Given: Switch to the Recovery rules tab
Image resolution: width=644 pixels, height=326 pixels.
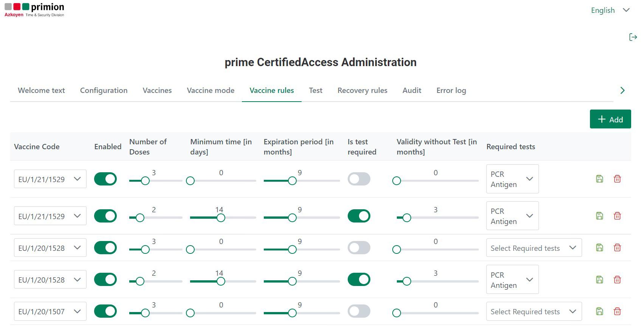Looking at the screenshot, I should pyautogui.click(x=362, y=90).
